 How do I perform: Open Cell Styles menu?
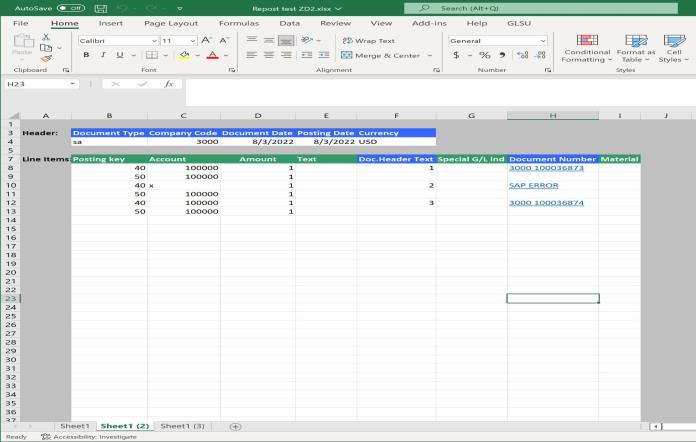[x=674, y=48]
